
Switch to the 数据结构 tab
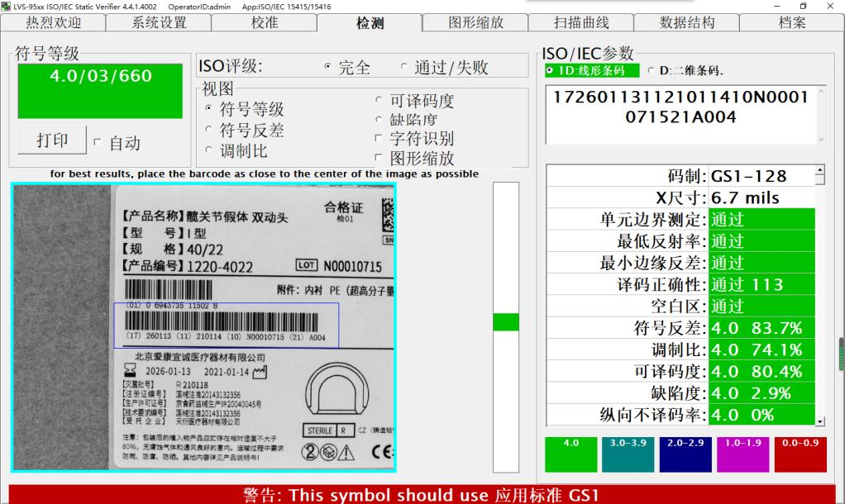(x=686, y=22)
